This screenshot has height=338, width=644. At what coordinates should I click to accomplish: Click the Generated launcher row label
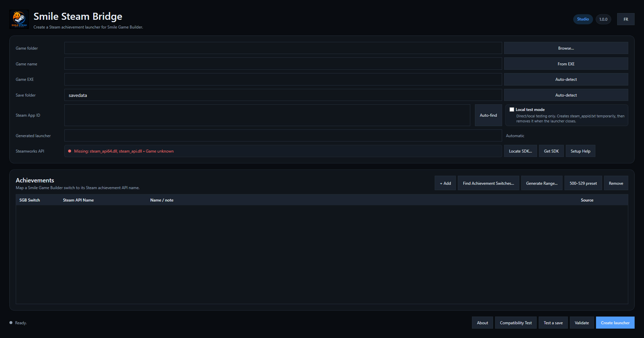coord(33,136)
